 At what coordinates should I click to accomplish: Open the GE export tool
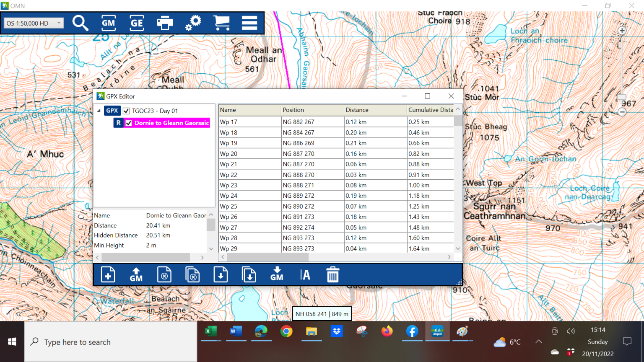point(136,23)
